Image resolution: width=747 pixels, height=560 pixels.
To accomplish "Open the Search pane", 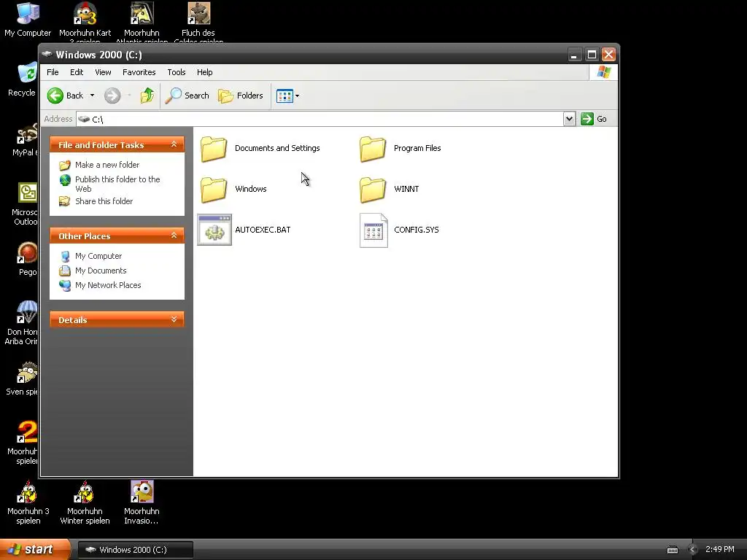I will tap(187, 96).
